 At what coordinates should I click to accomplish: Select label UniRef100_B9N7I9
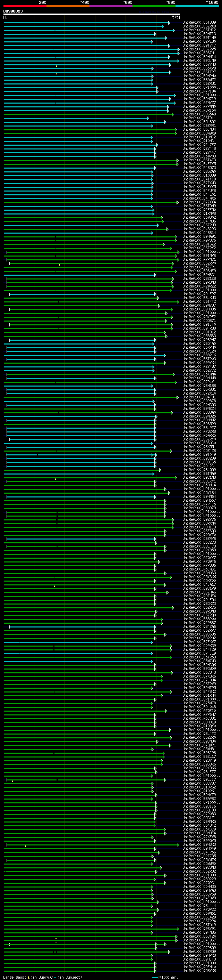tap(199, 99)
